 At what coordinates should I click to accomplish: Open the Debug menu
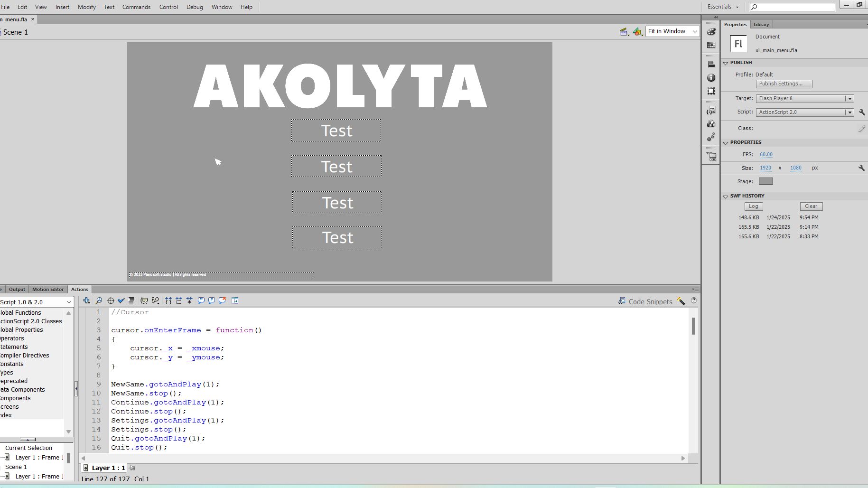[x=195, y=7]
